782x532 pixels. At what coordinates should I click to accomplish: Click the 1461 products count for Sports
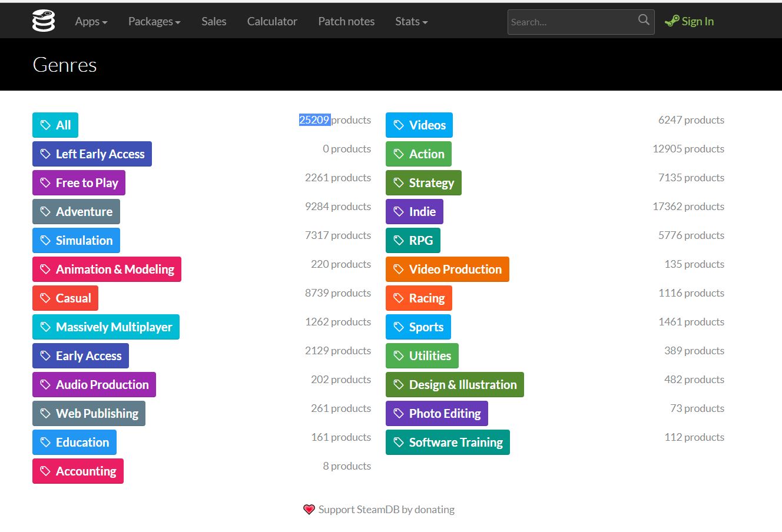coord(691,321)
